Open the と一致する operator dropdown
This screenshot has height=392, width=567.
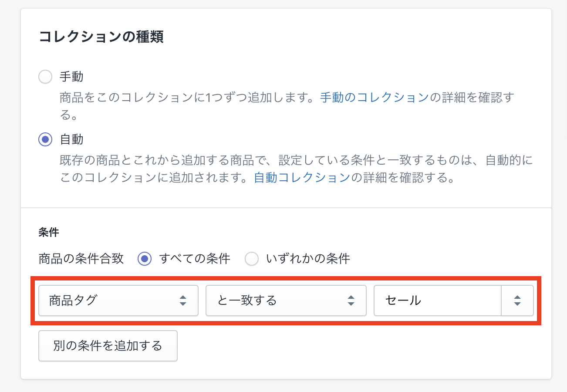(286, 300)
